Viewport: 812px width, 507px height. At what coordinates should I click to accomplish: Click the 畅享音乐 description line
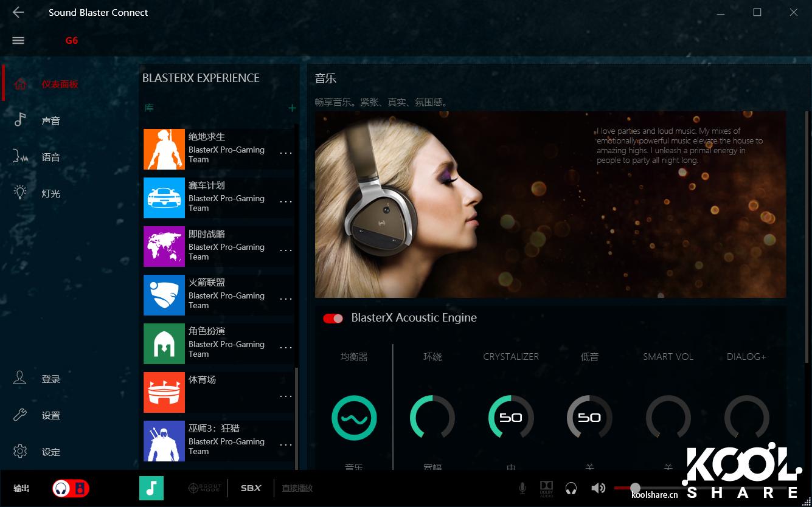tap(381, 102)
